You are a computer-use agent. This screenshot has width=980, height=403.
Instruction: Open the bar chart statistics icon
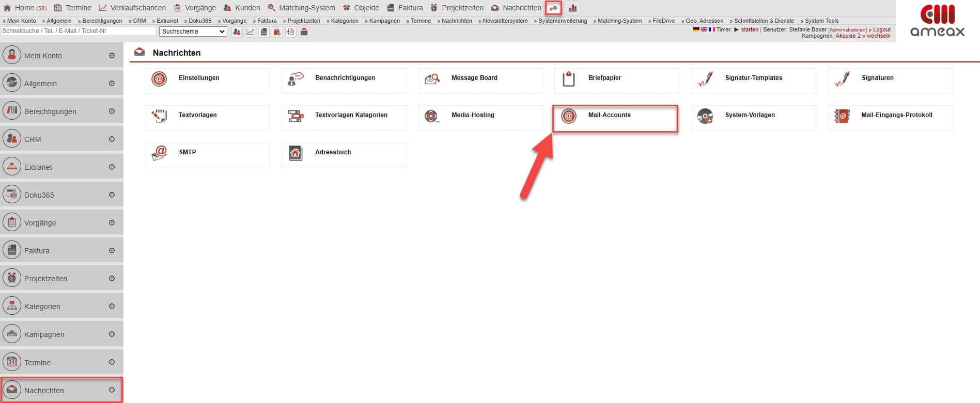pos(573,8)
